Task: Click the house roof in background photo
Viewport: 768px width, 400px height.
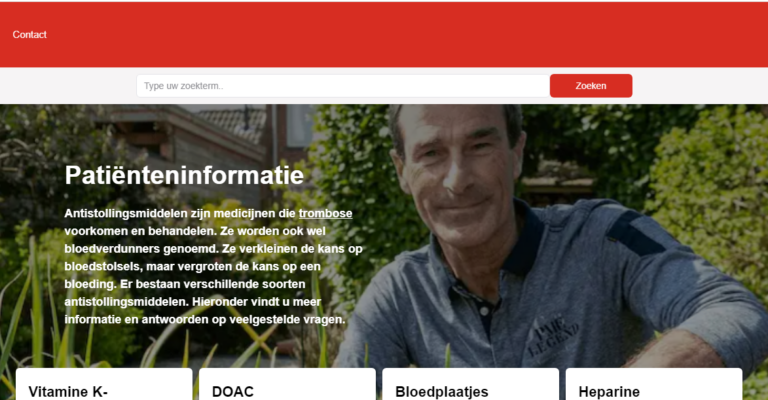Action: pyautogui.click(x=230, y=122)
